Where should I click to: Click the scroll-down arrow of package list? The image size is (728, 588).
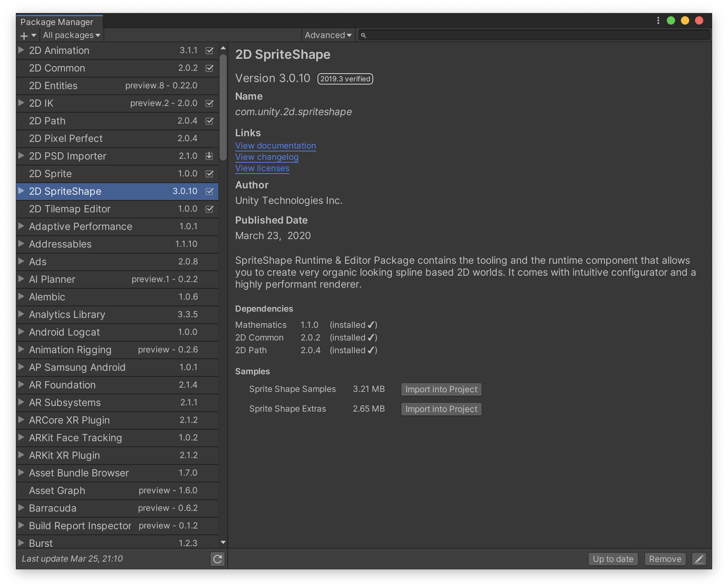[223, 543]
